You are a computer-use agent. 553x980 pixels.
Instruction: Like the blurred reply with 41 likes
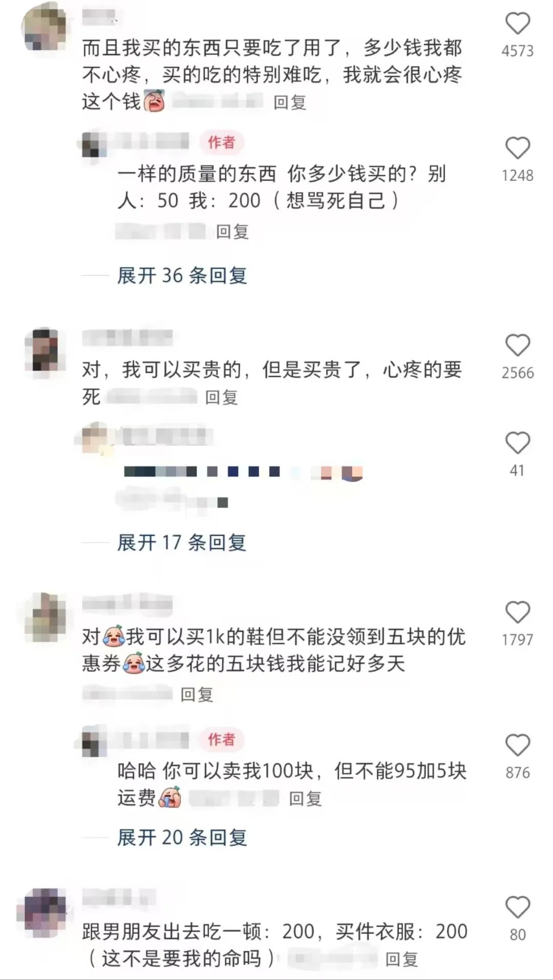click(x=517, y=443)
